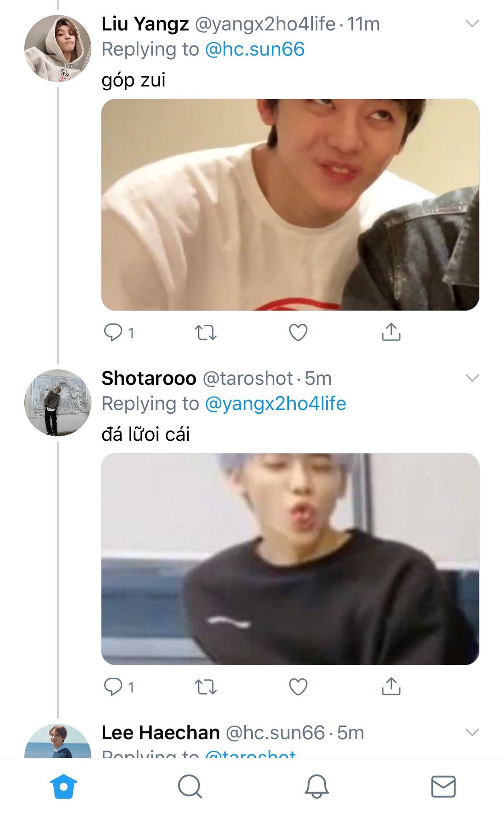Open Shotarooo's profile avatar

58,403
